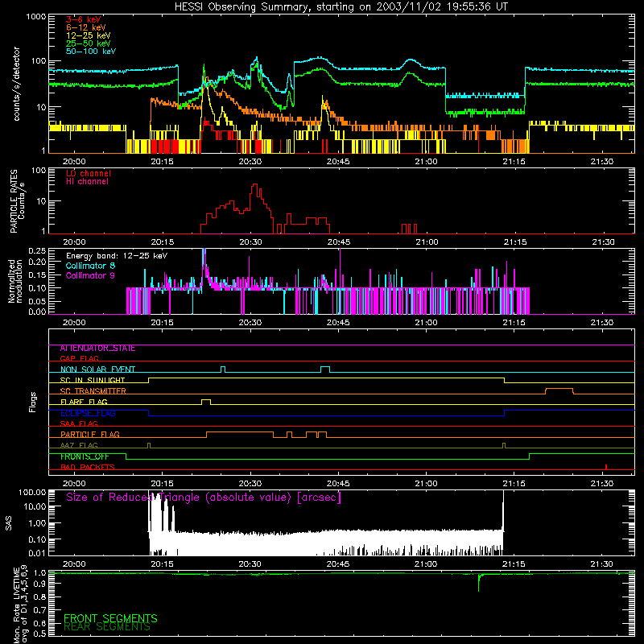Screen dimensions: 644x644
Task: Click the 21:30 tick label in top panel
Action: tap(601, 162)
